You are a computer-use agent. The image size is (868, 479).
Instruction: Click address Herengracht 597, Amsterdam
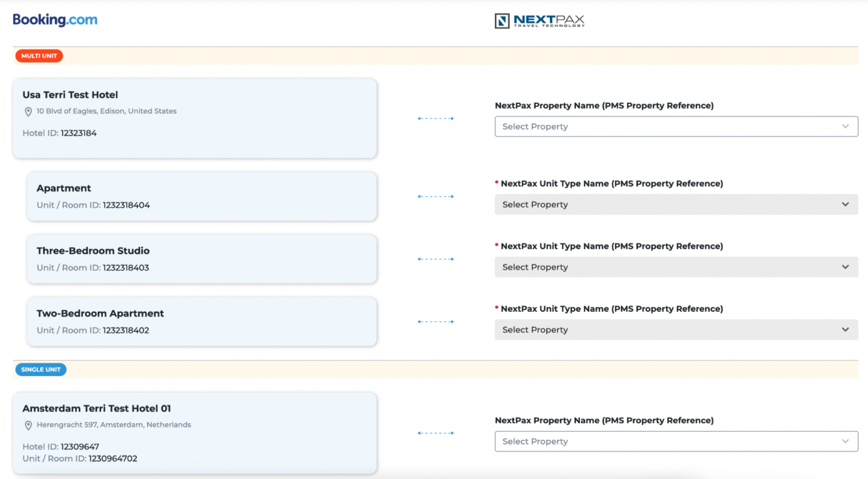coord(114,425)
